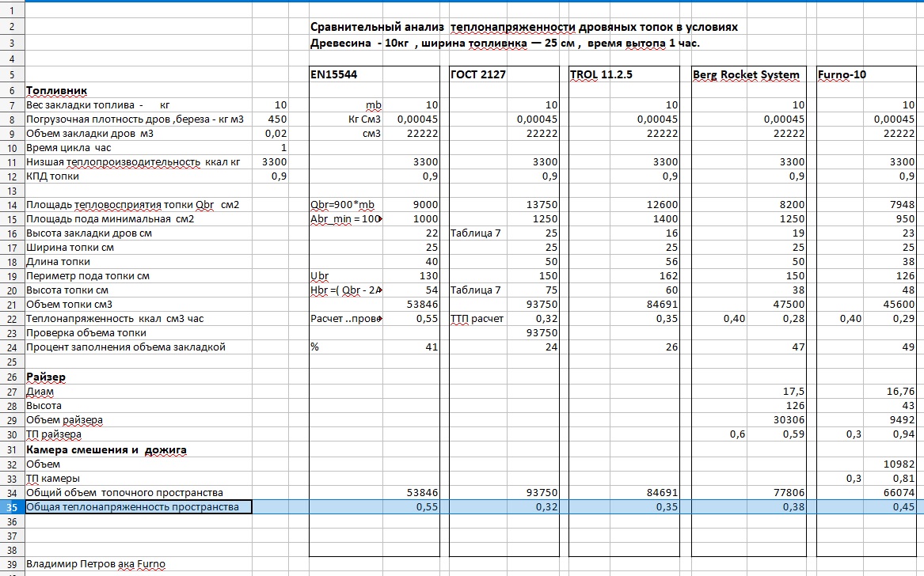Select the cell with value 450
This screenshot has width=924, height=576.
pyautogui.click(x=276, y=119)
